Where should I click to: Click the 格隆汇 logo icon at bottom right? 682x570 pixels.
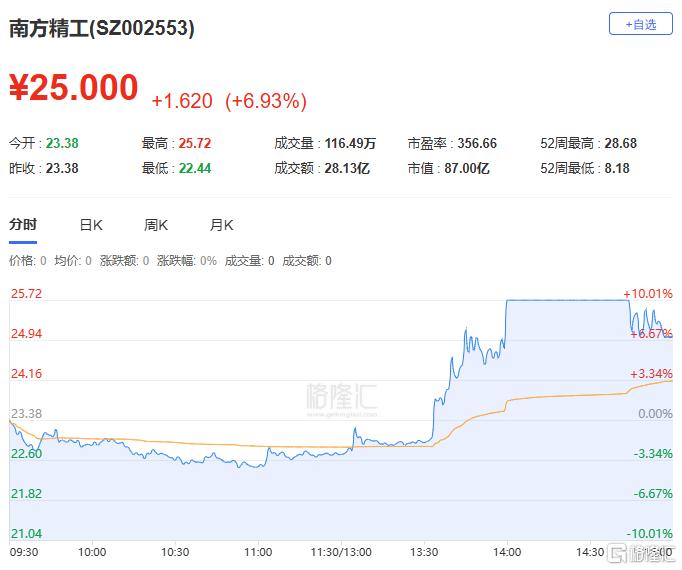pyautogui.click(x=618, y=553)
